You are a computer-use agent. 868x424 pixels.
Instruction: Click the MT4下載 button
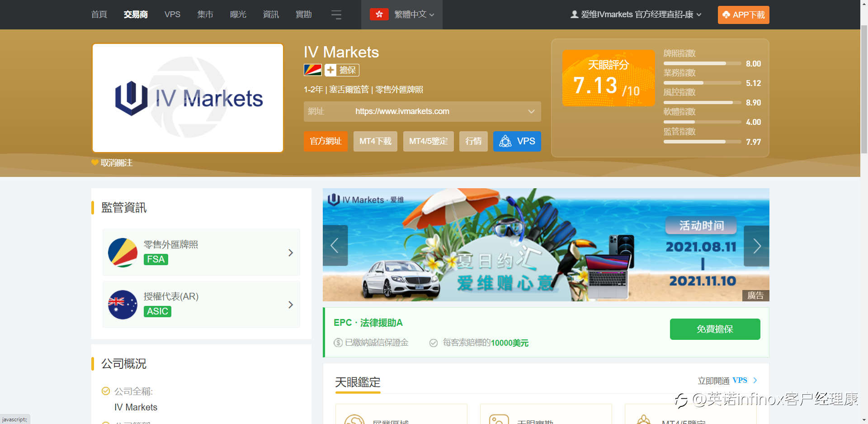[x=375, y=141]
